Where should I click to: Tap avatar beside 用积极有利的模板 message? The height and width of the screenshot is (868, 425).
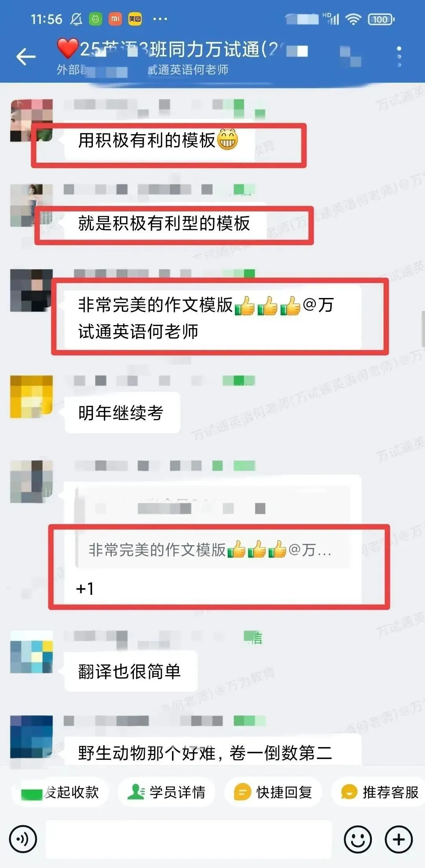tap(31, 120)
